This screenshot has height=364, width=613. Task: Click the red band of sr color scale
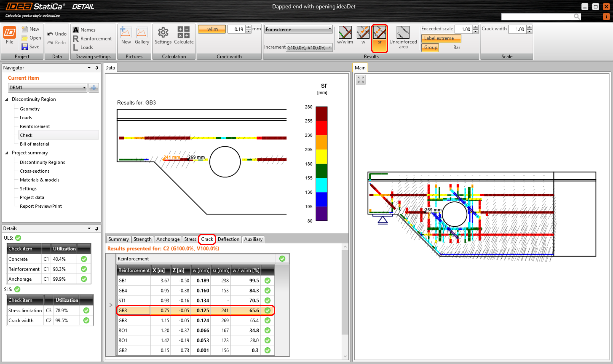[x=321, y=128]
